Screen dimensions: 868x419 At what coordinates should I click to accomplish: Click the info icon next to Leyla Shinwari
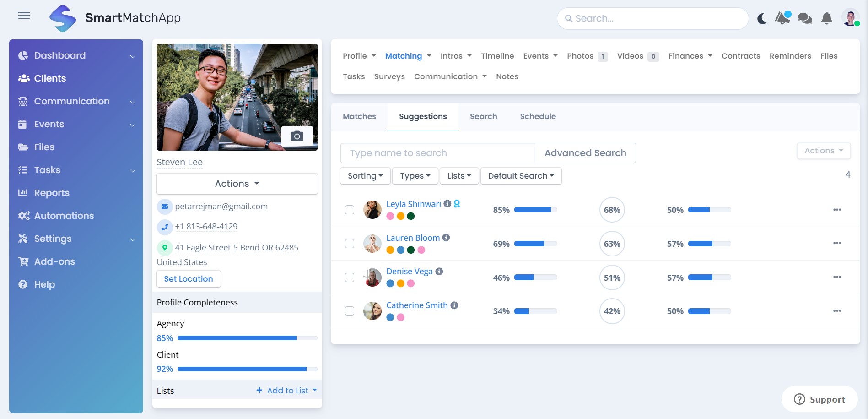click(447, 204)
